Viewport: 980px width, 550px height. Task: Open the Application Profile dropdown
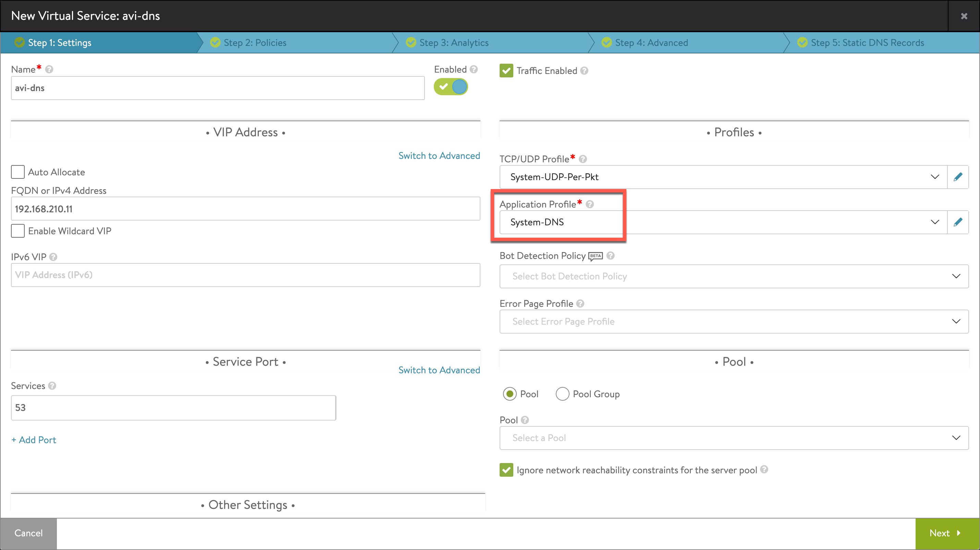pos(723,222)
